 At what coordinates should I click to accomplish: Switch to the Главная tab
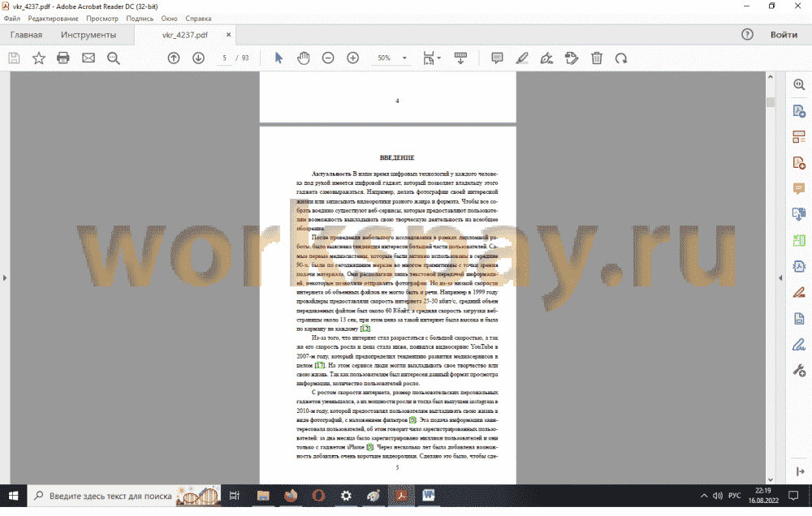point(26,35)
